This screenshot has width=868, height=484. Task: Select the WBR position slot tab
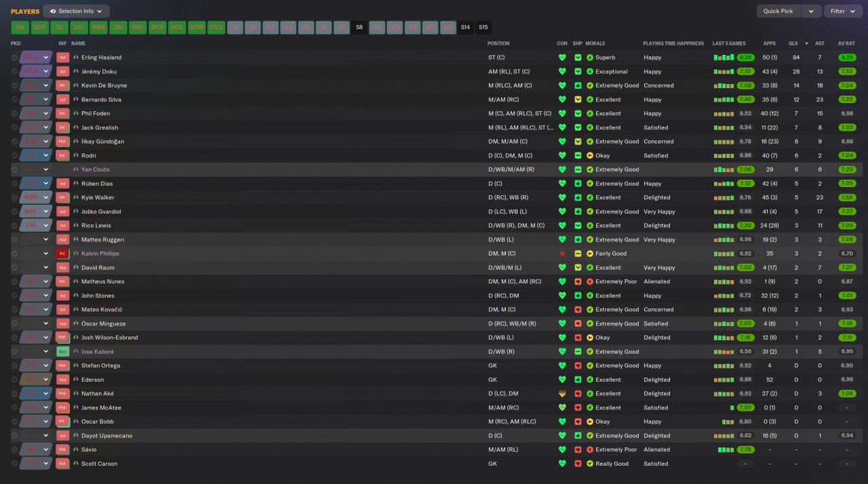[x=99, y=28]
